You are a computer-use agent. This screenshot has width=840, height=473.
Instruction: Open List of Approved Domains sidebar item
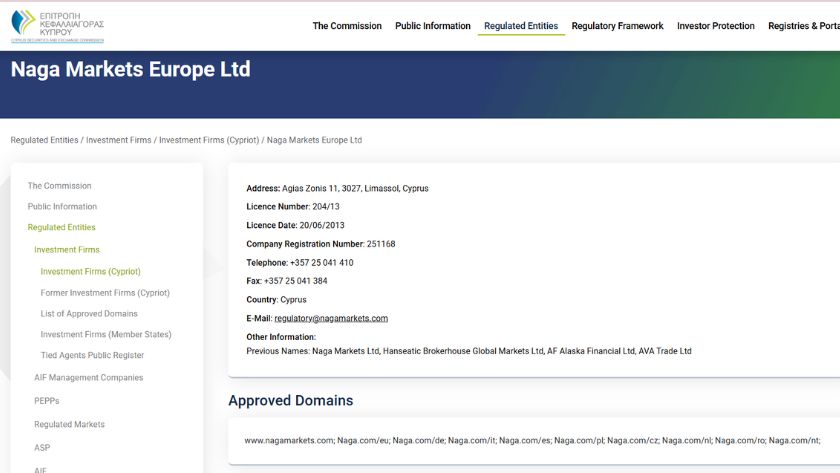pyautogui.click(x=89, y=314)
